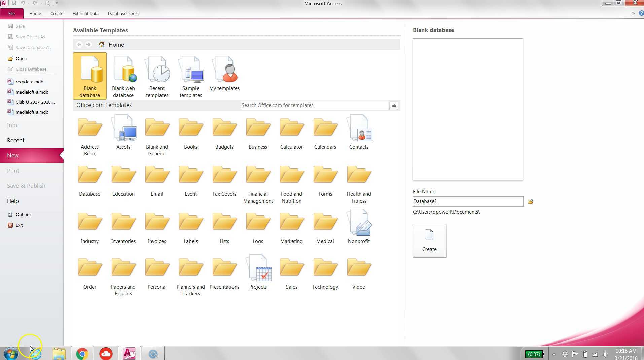This screenshot has height=360, width=644.
Task: Open recent file recycle-a.mdb
Action: [29, 82]
